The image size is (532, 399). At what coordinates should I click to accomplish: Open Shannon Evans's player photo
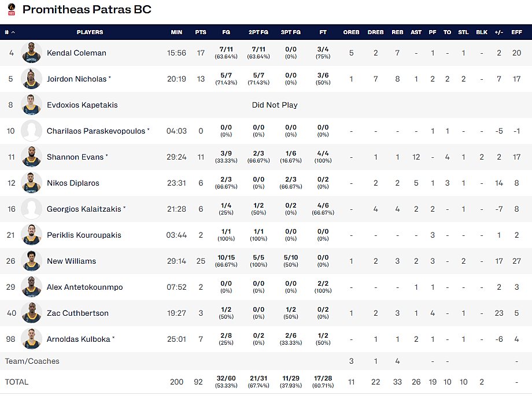click(31, 157)
